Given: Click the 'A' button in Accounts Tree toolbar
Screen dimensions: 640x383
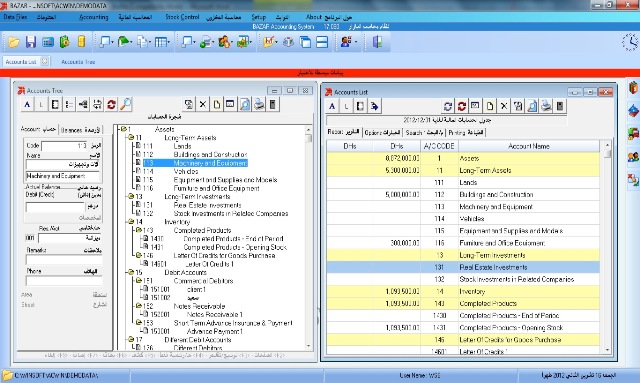Looking at the screenshot, I should 27,105.
